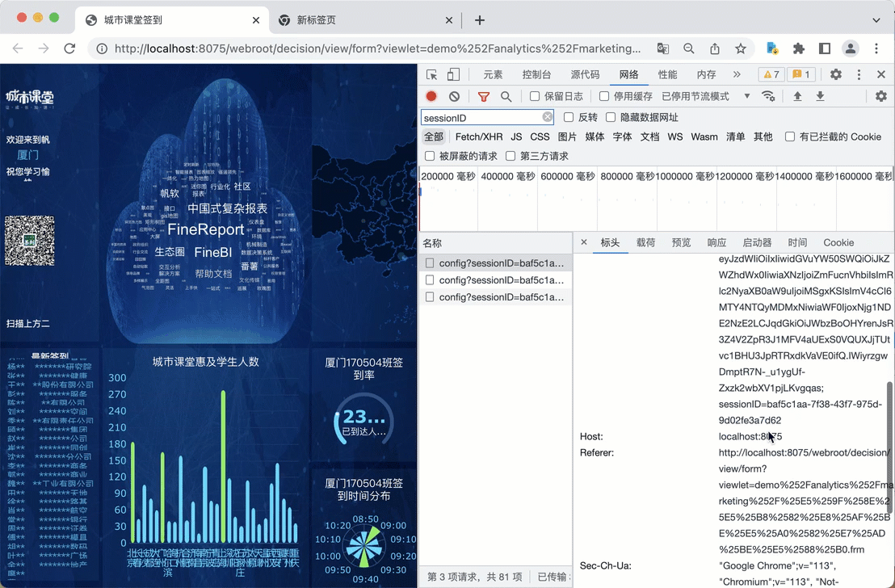Import a HAR file with upload icon

pos(797,96)
